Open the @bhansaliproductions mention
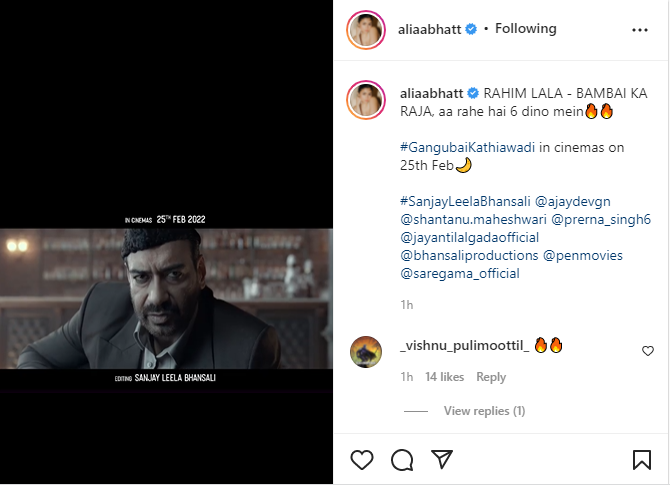Screen dimensions: 670x488 [x=469, y=256]
